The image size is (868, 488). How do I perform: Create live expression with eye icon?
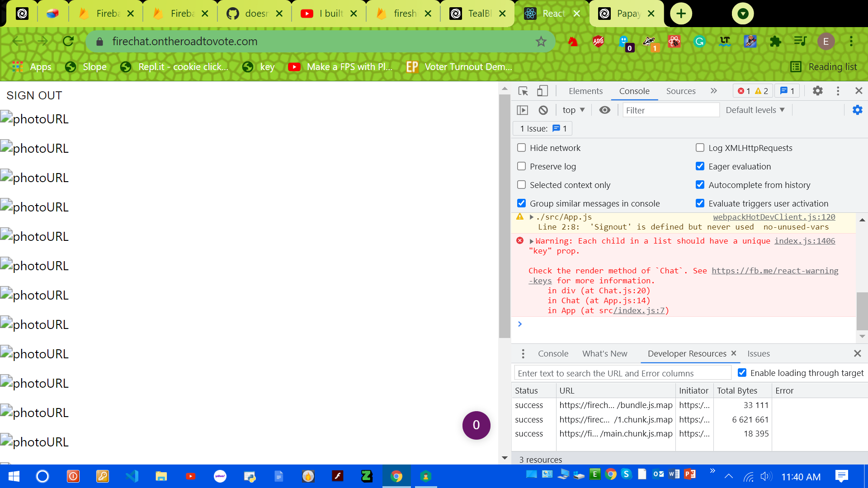(x=604, y=110)
